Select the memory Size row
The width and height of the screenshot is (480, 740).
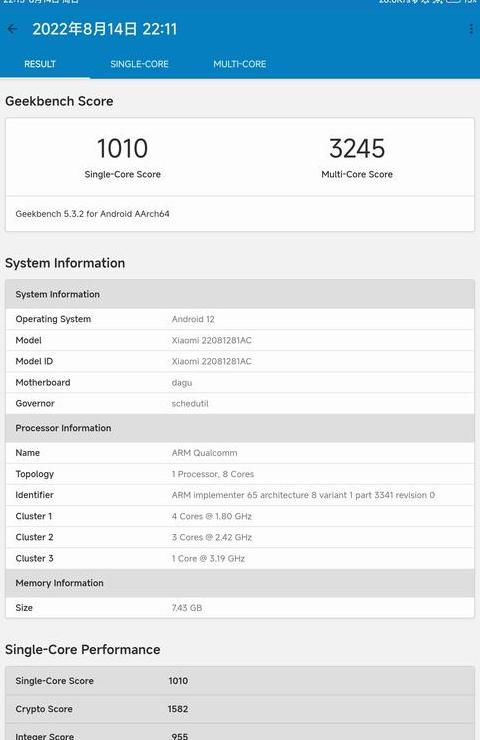(240, 608)
